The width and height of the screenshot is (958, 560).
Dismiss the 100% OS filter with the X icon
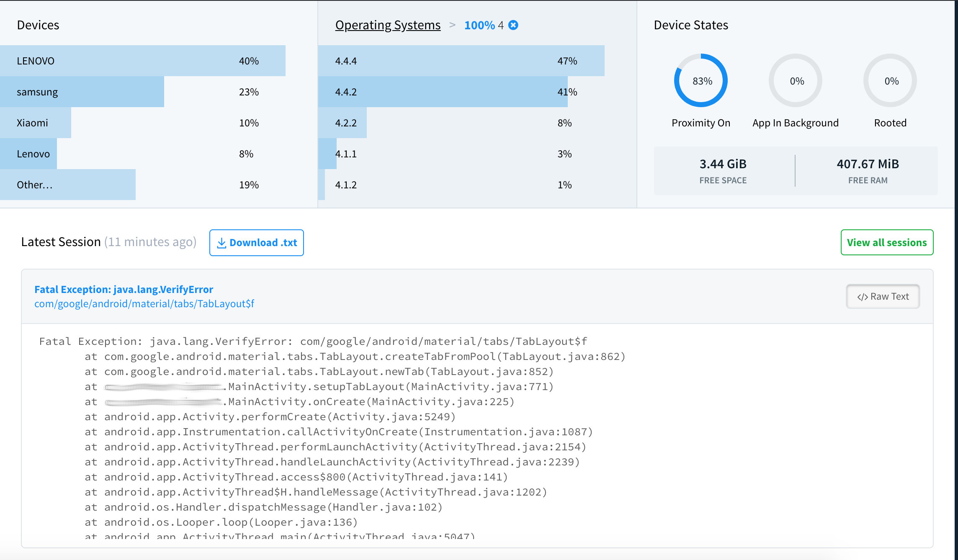tap(513, 25)
